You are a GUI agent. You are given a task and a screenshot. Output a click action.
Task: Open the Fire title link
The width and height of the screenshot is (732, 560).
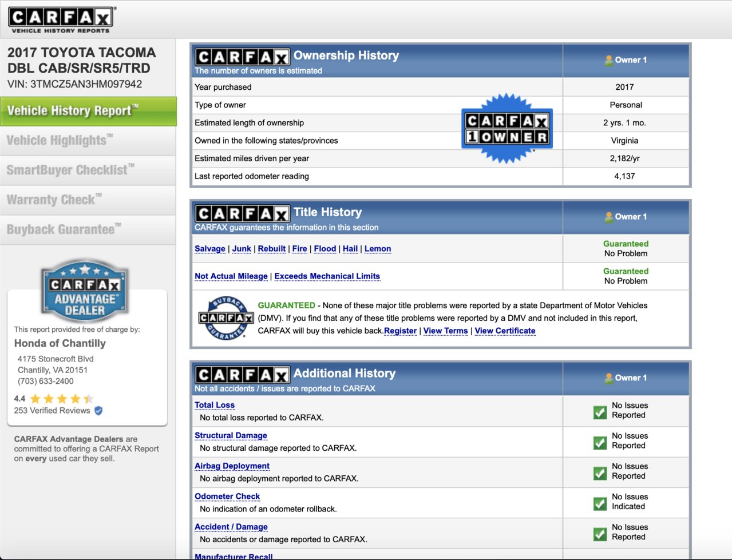[x=300, y=249]
